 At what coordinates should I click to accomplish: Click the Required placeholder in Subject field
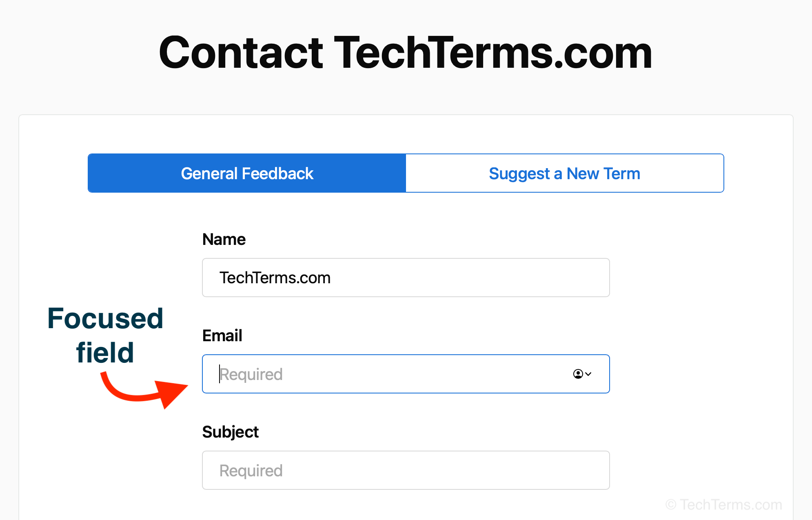pos(251,471)
